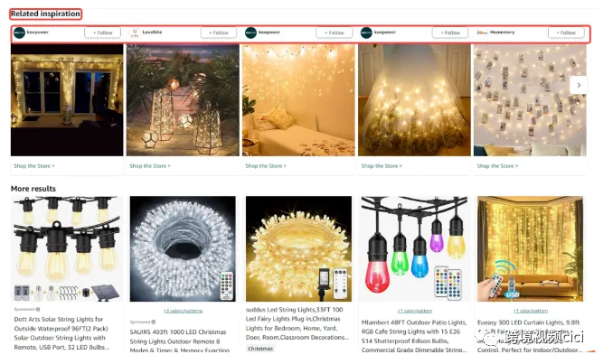Expand +1 color/pattern under the RGB patio lights

[x=415, y=311]
